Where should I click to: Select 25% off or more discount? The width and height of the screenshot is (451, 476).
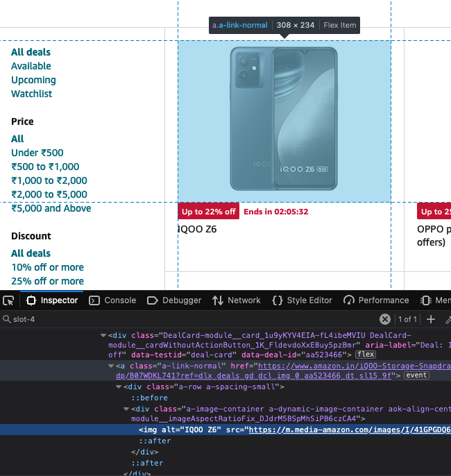point(47,281)
